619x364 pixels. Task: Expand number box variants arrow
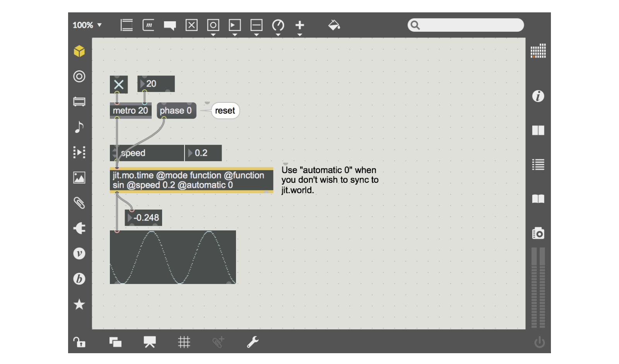pyautogui.click(x=235, y=35)
